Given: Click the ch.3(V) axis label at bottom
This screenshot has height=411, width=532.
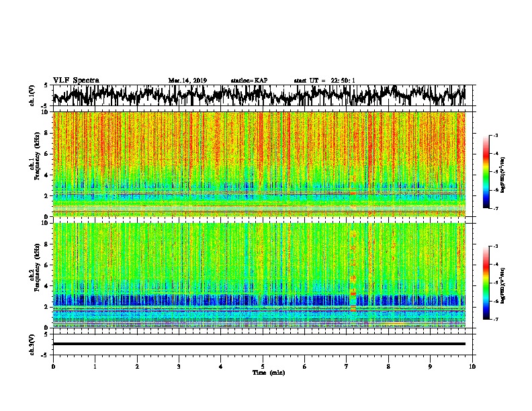Looking at the screenshot, I should pos(32,345).
